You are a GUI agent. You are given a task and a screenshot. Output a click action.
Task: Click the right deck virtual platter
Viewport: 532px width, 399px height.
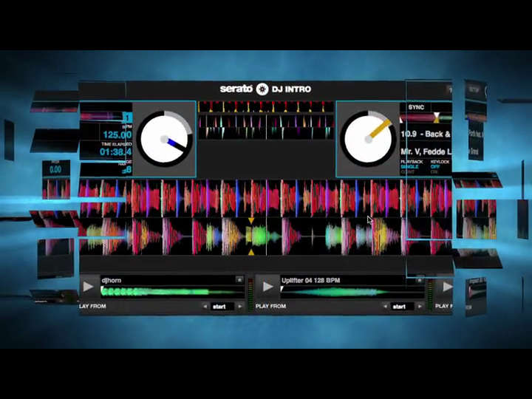(x=369, y=138)
